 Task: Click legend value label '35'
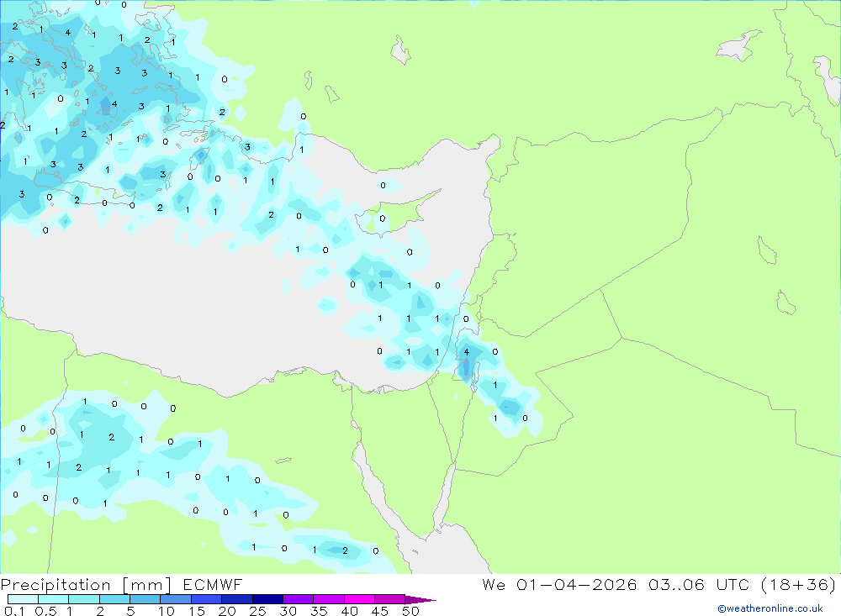[319, 611]
